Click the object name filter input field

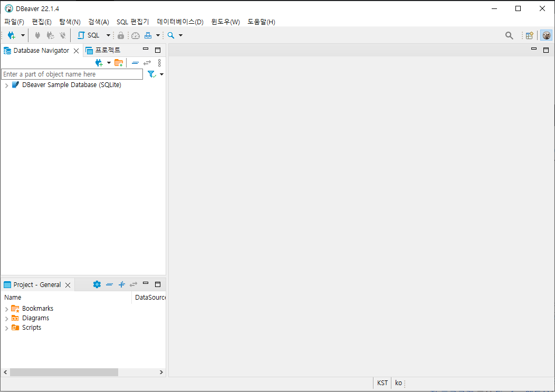72,74
